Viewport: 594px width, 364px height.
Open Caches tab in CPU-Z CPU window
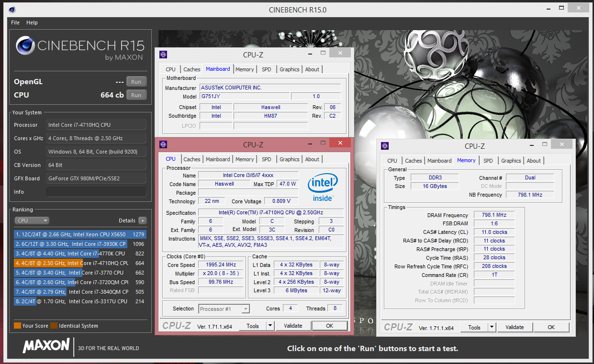coord(192,159)
